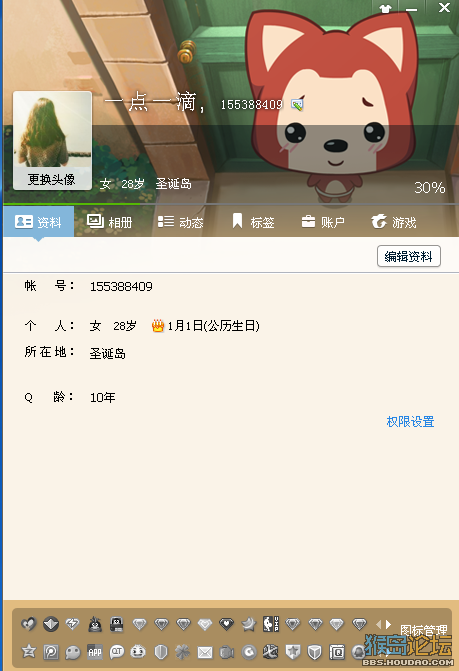Click the QT voice chat icon
Viewport: 459px width, 671px height.
click(117, 652)
